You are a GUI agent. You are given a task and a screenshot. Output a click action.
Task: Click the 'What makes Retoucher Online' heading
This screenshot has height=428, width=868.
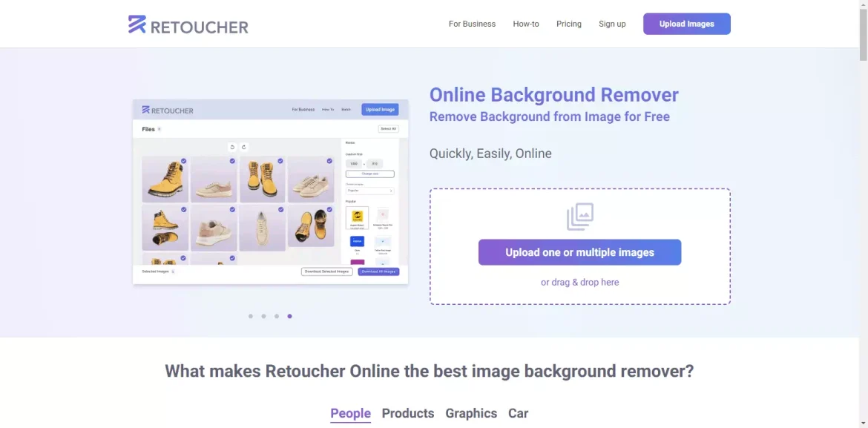click(x=429, y=371)
